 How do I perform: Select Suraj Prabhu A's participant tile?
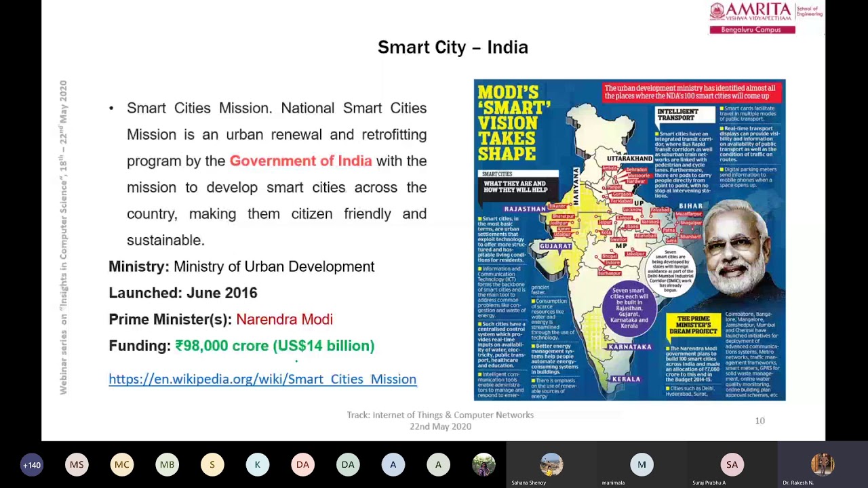pos(732,465)
